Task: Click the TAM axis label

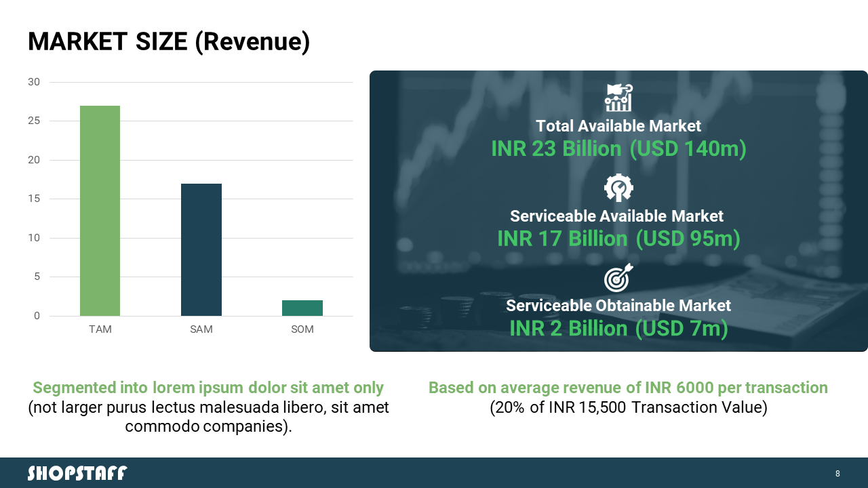Action: [100, 329]
